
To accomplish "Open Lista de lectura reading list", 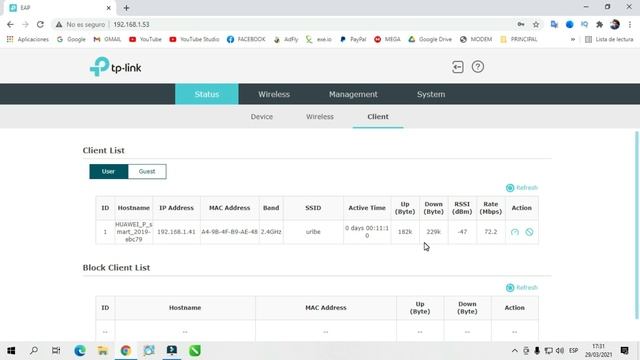I will pyautogui.click(x=609, y=40).
